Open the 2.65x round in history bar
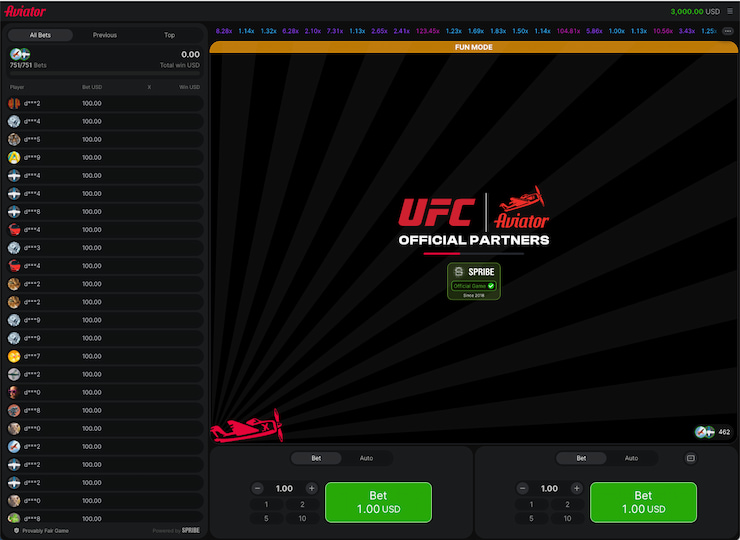Screen dimensions: 740x540 tap(379, 31)
